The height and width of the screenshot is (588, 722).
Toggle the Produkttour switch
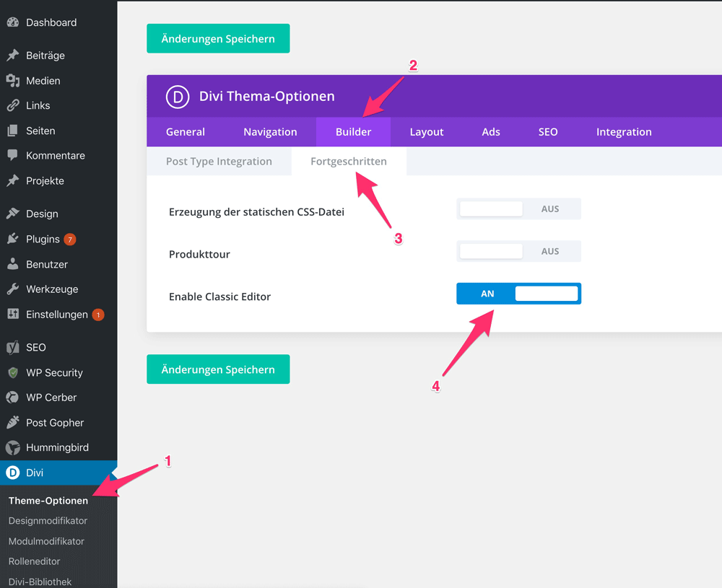pos(518,251)
